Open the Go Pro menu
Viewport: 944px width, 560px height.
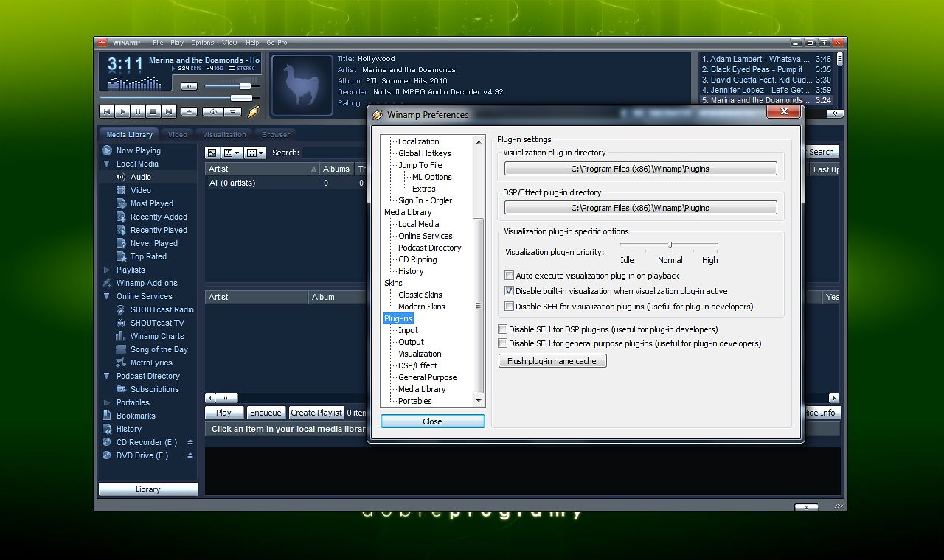[x=277, y=43]
